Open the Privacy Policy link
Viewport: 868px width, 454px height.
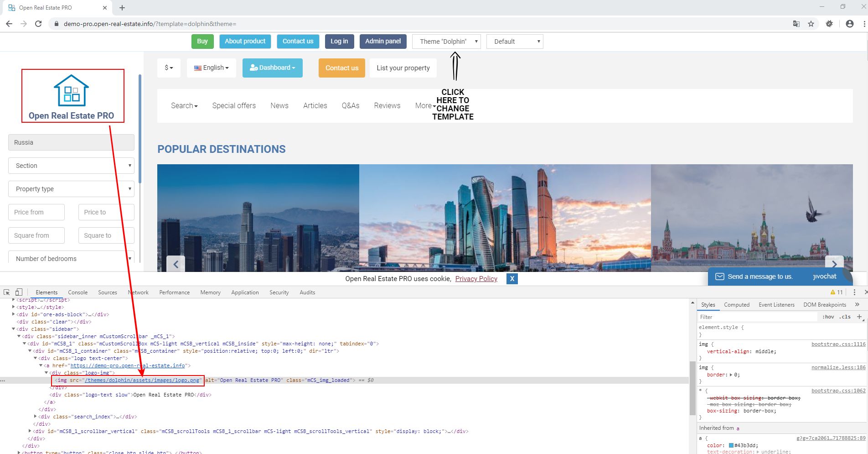tap(476, 278)
